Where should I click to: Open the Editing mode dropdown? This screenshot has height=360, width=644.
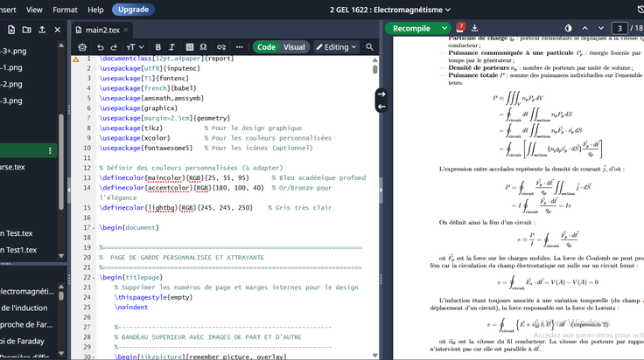336,47
